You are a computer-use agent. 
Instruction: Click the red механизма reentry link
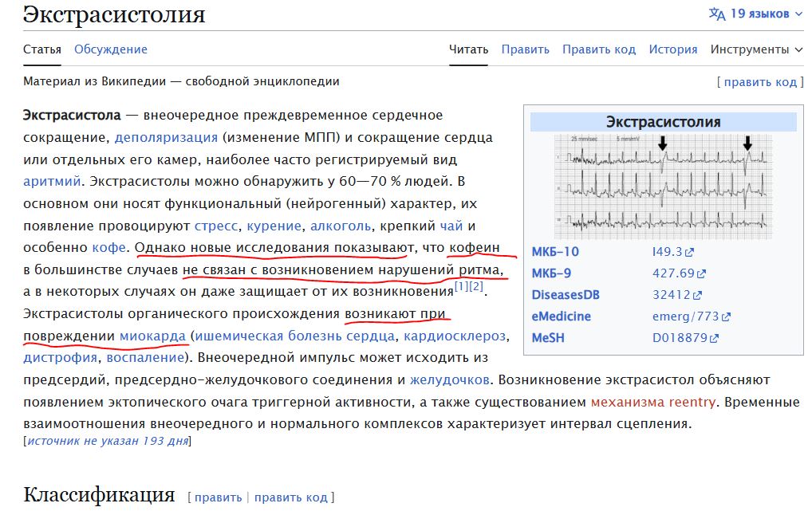click(x=653, y=403)
